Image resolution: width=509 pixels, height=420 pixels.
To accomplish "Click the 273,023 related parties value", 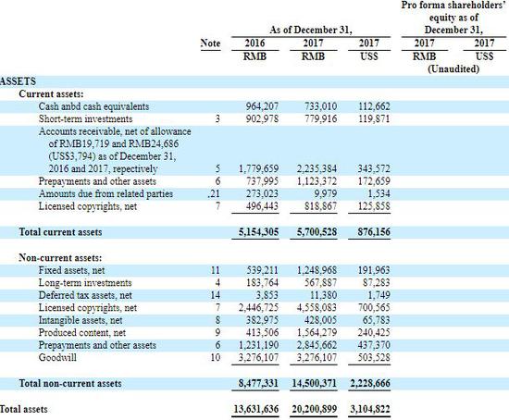I will coord(262,193).
